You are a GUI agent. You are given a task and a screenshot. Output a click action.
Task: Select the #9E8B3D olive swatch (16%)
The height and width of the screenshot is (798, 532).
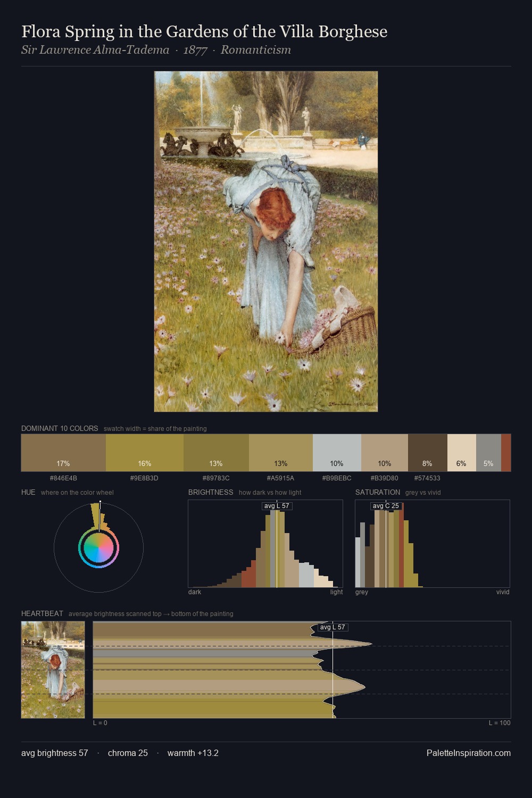point(145,453)
